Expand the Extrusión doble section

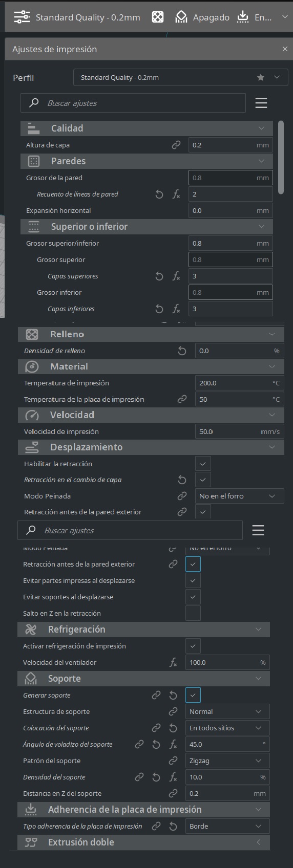143,842
